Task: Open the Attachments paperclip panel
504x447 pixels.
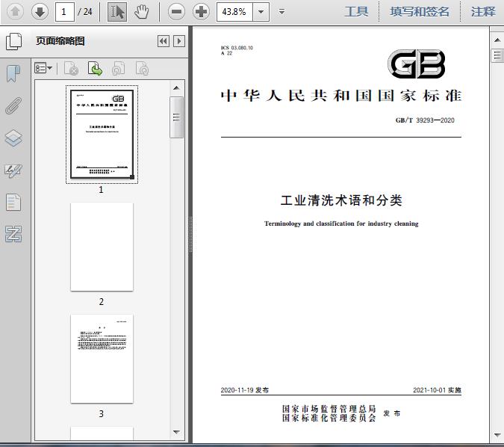Action: [x=13, y=105]
